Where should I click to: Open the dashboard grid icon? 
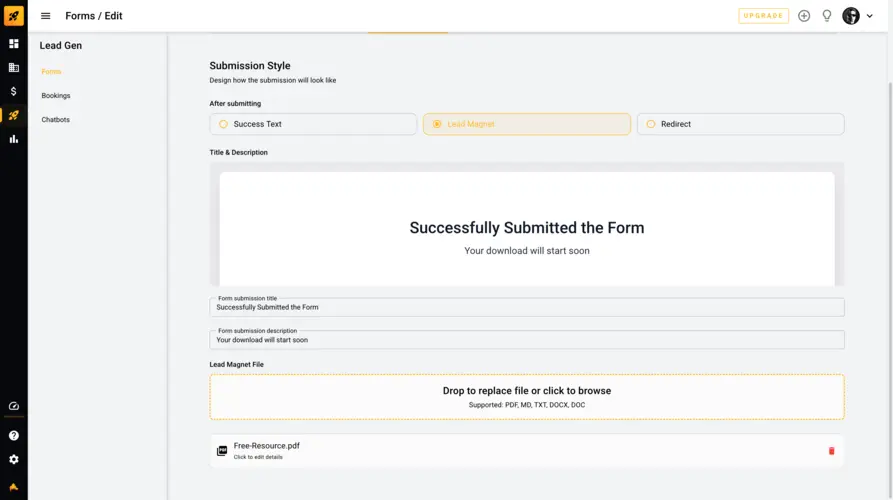tap(14, 44)
